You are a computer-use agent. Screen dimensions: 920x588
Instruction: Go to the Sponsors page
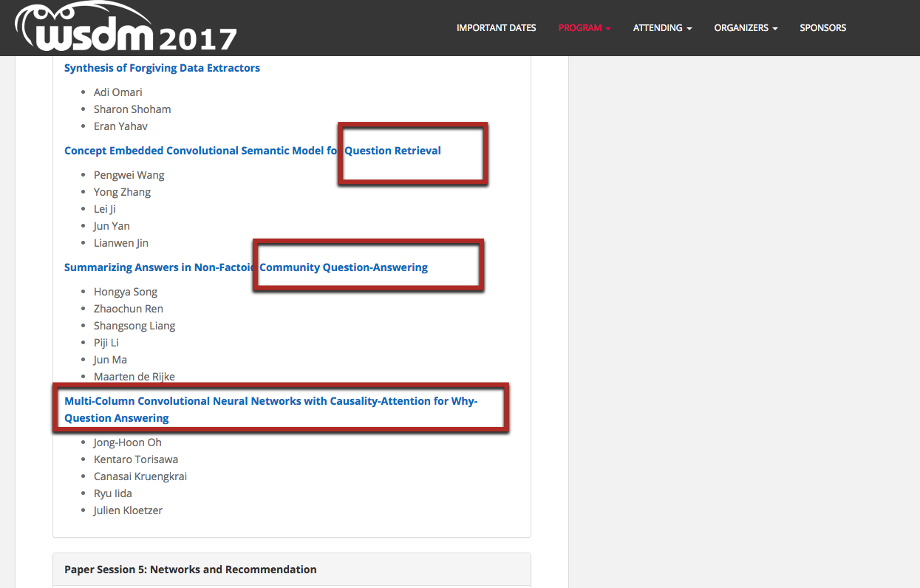(x=822, y=28)
